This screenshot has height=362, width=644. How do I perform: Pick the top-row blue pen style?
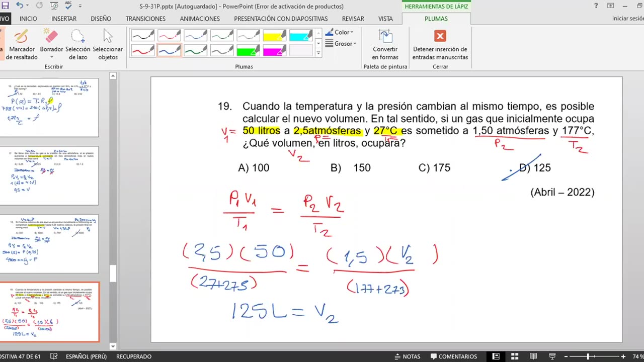pyautogui.click(x=195, y=35)
